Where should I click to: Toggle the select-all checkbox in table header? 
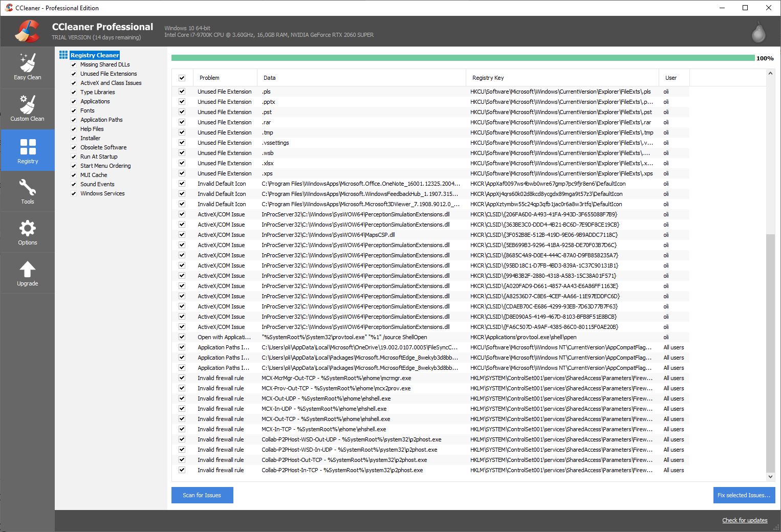(182, 78)
